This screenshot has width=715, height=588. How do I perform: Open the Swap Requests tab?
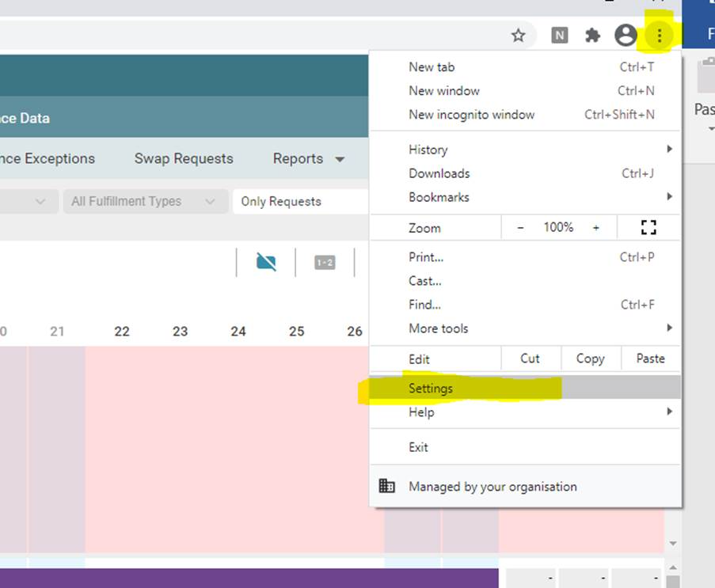coord(184,159)
